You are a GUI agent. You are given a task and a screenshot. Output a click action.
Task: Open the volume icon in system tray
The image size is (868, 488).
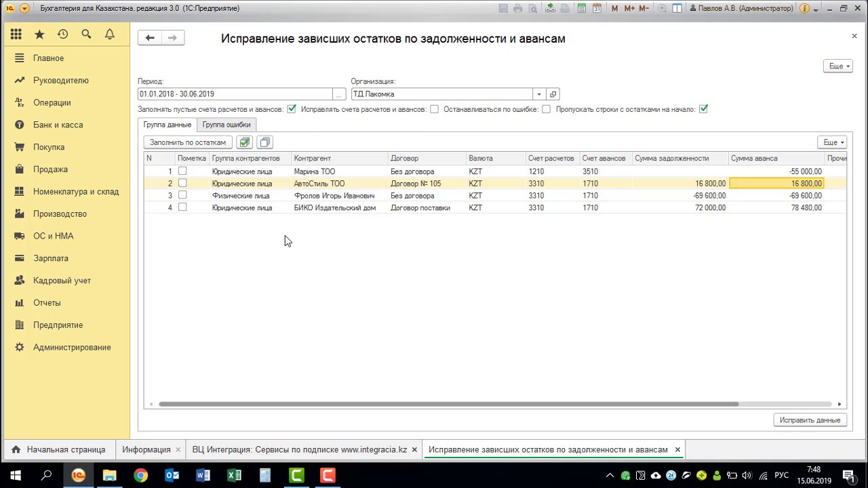(747, 475)
